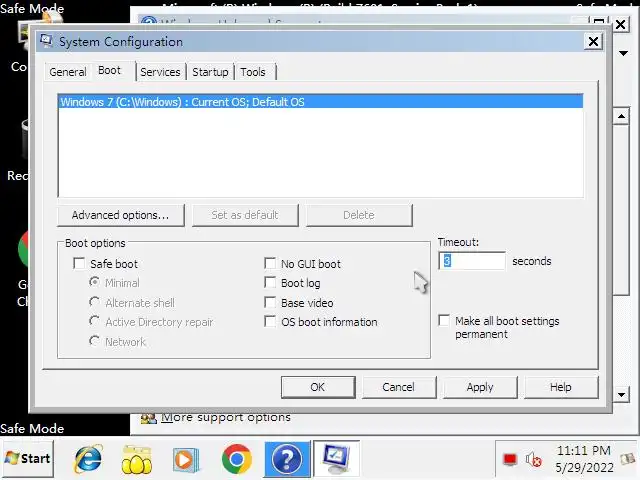The height and width of the screenshot is (480, 640).
Task: Click the Help button in System Configuration
Action: [x=561, y=387]
